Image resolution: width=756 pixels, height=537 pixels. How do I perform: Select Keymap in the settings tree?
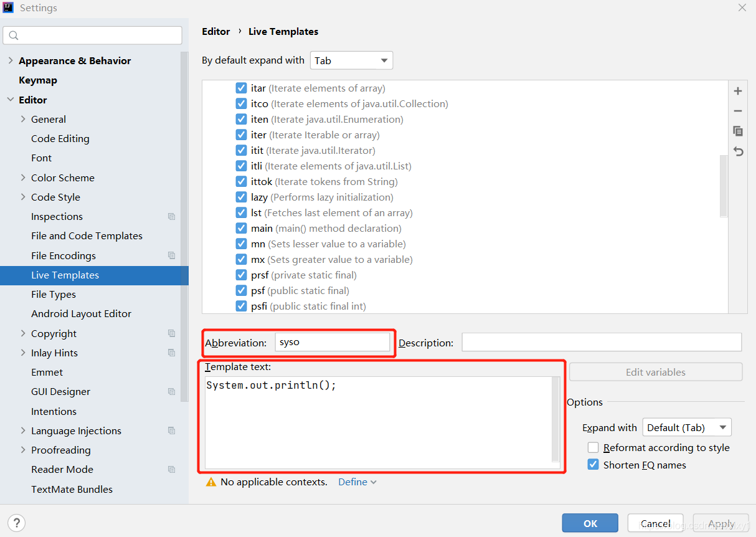(38, 80)
